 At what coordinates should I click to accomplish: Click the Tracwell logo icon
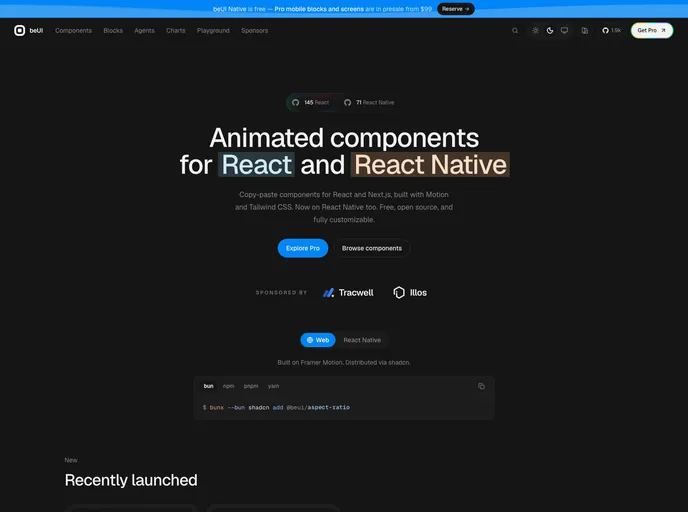pos(328,293)
